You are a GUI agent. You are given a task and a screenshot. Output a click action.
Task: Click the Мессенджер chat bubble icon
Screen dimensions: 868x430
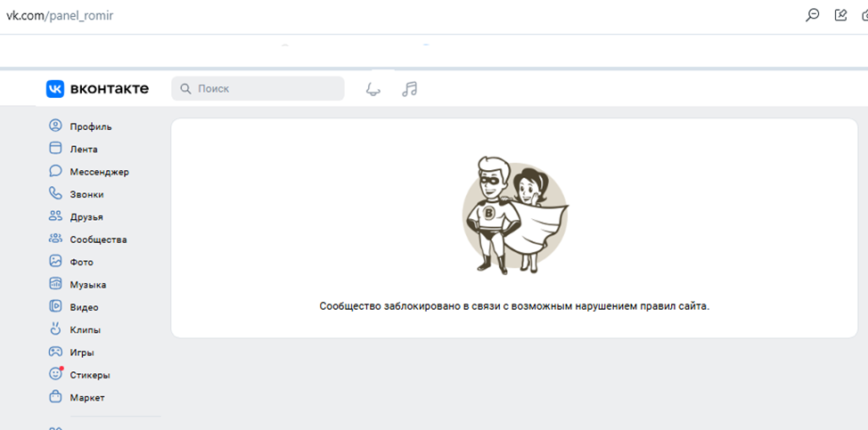click(x=55, y=171)
